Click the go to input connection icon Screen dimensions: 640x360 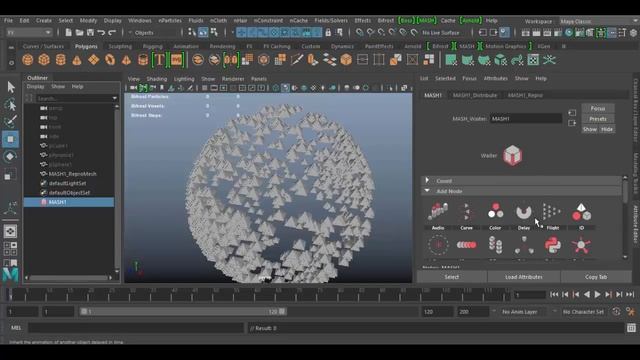[572, 113]
